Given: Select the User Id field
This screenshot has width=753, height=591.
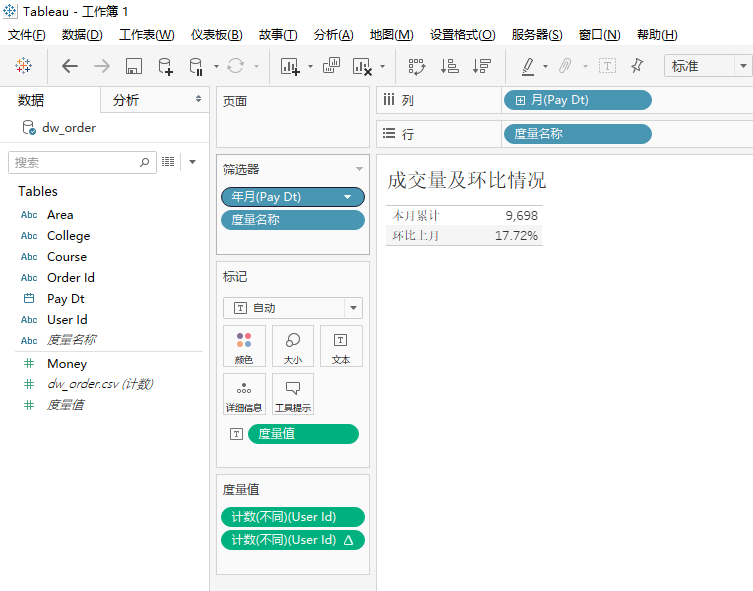Looking at the screenshot, I should [x=67, y=320].
